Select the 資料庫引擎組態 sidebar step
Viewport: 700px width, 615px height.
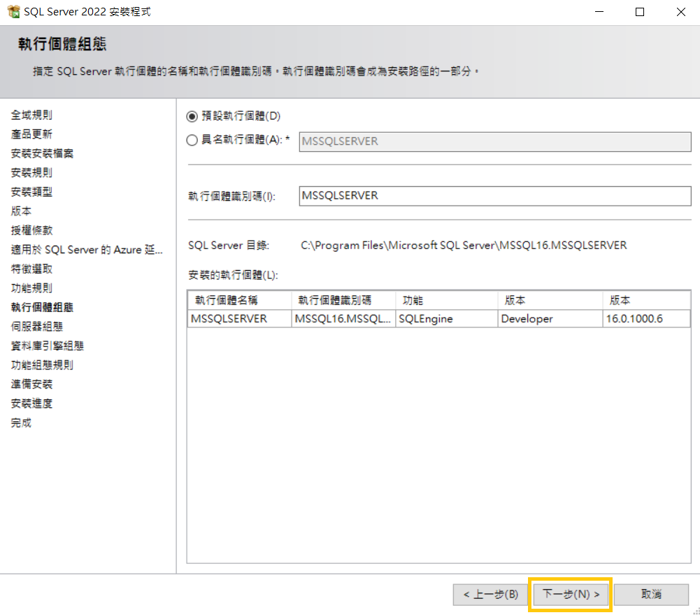(48, 346)
